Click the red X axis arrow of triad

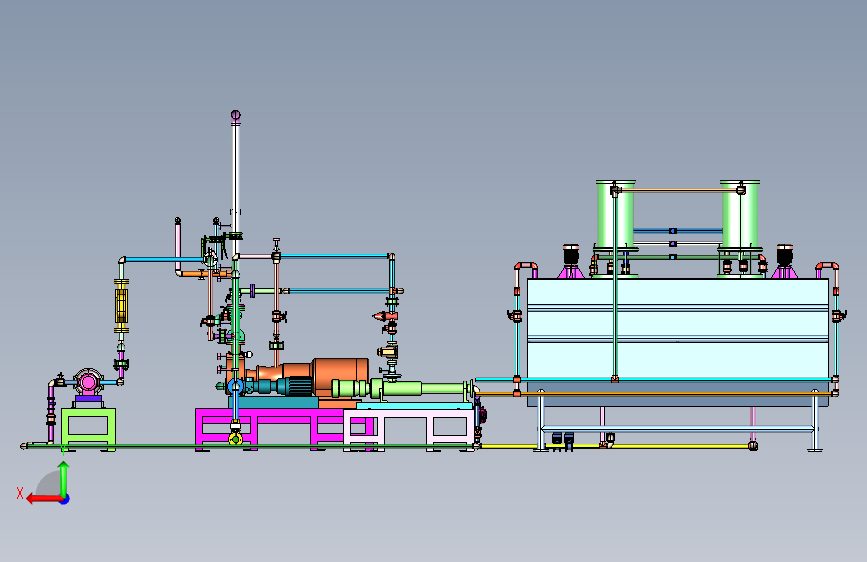(44, 499)
